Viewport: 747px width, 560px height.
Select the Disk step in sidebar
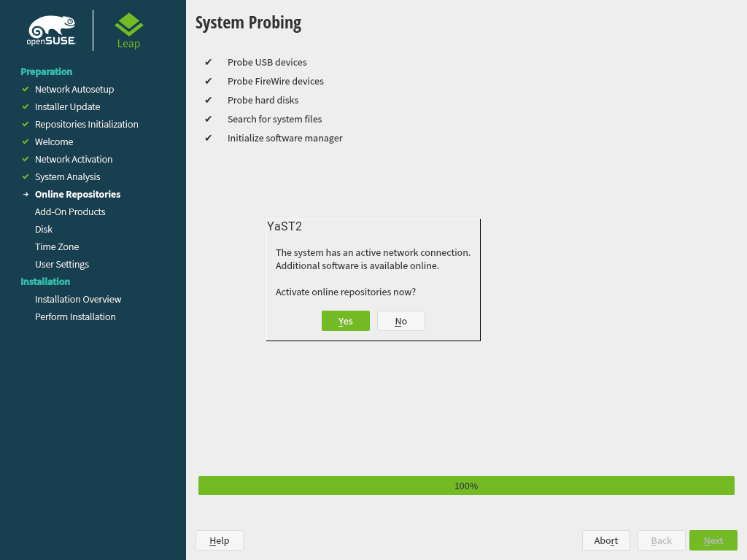click(44, 229)
